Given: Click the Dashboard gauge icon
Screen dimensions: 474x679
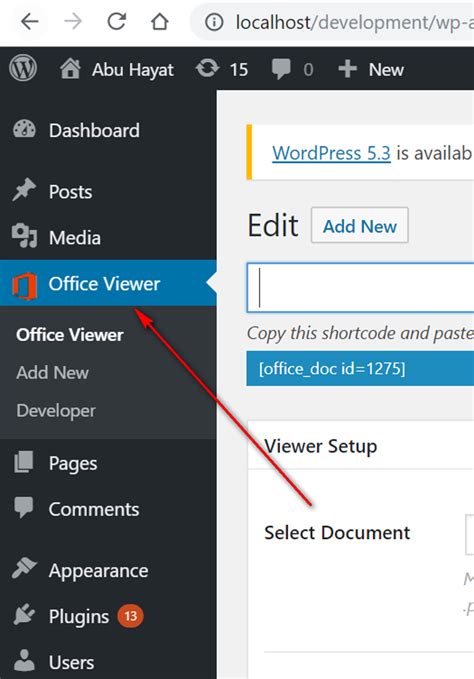Looking at the screenshot, I should [x=24, y=129].
